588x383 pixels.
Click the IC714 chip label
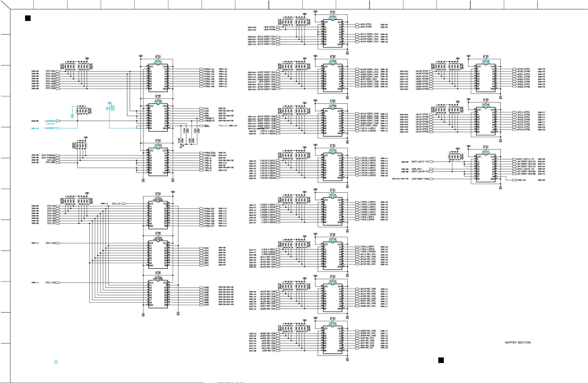[x=332, y=323]
